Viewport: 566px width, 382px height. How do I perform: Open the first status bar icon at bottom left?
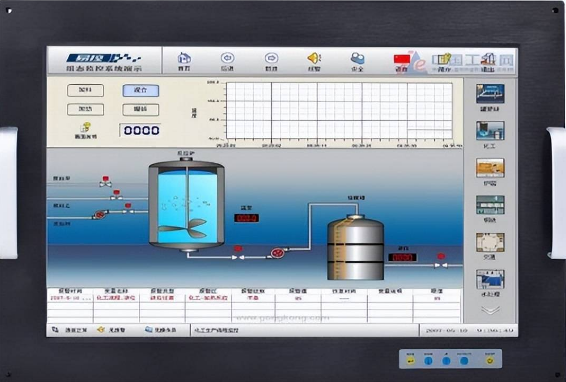(x=55, y=330)
